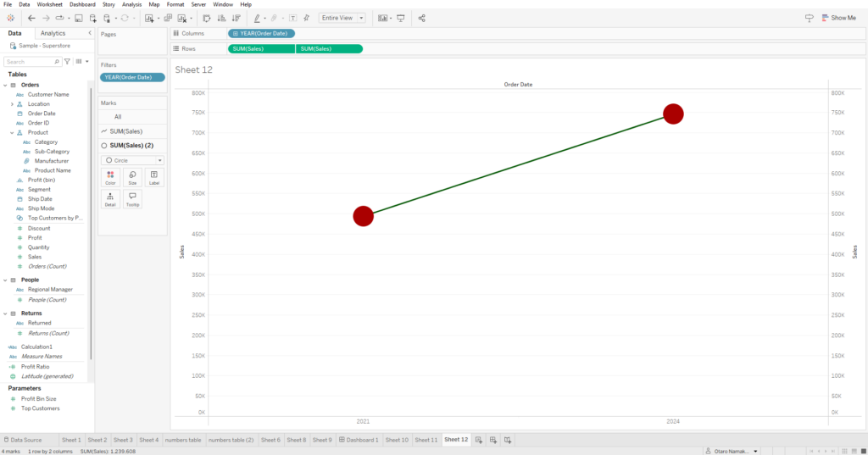
Task: Click the undo back arrow in toolbar
Action: [x=31, y=19]
